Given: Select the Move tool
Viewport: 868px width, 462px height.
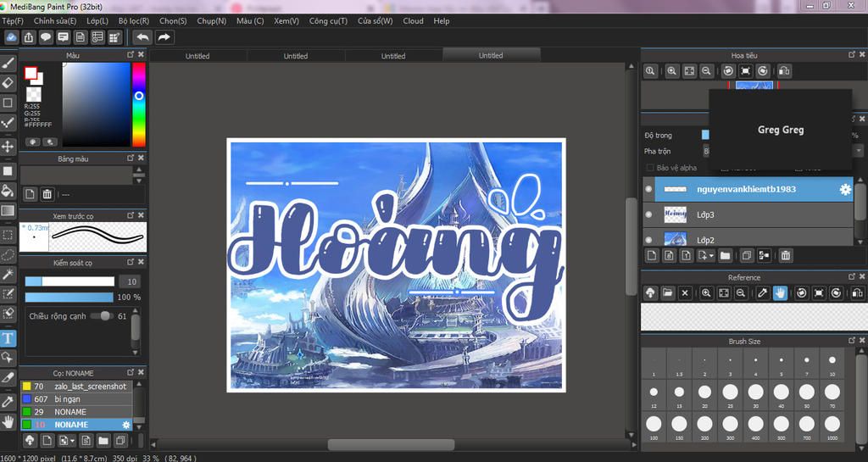Looking at the screenshot, I should point(8,147).
